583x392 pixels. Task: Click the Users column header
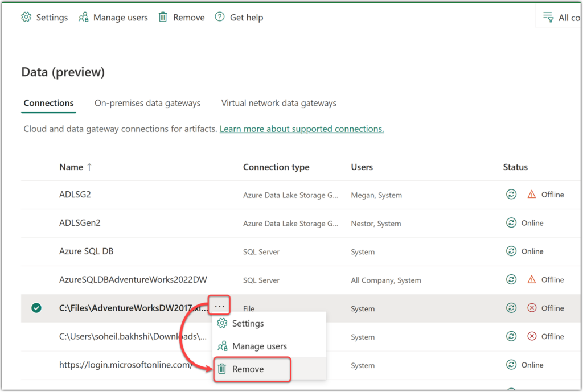(x=362, y=167)
